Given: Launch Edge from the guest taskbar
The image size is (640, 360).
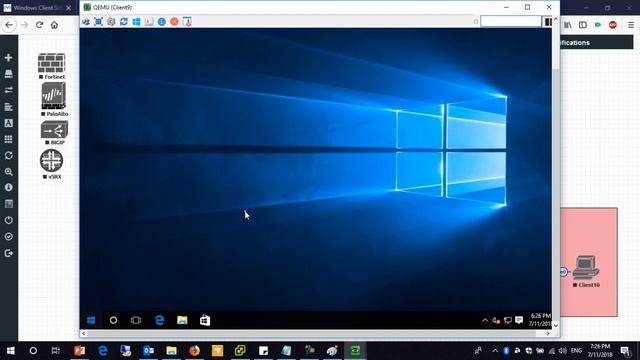Looking at the screenshot, I should 159,320.
